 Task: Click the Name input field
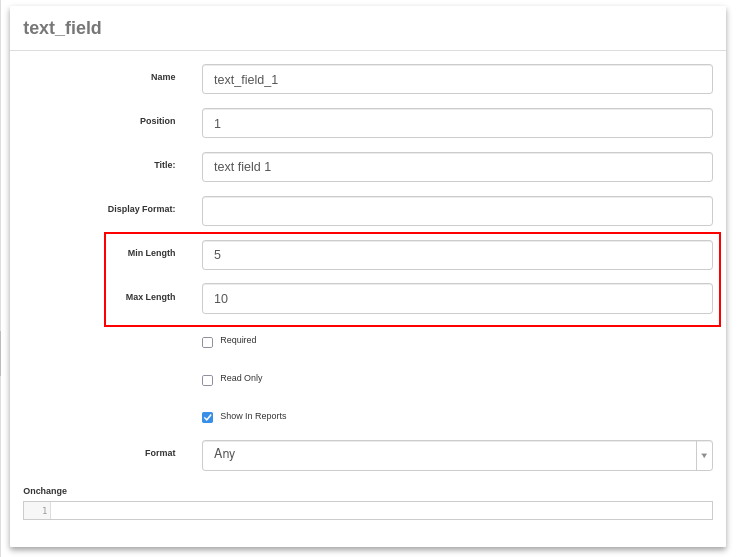pyautogui.click(x=457, y=79)
